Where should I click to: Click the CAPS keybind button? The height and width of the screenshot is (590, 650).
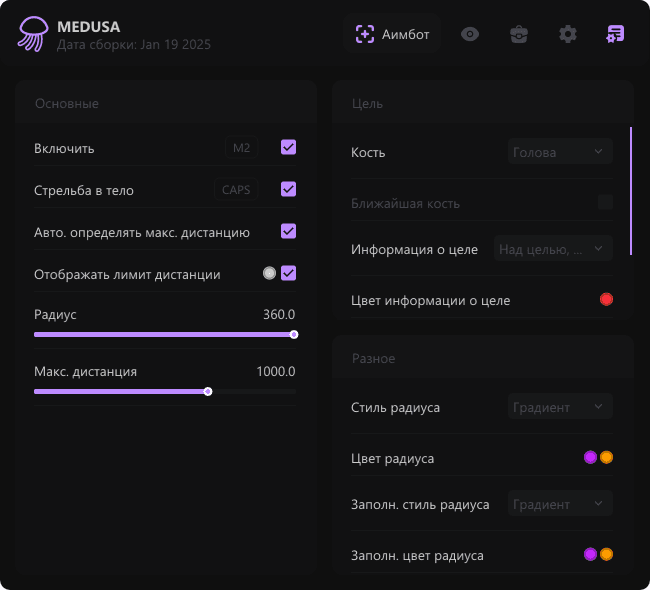(236, 189)
